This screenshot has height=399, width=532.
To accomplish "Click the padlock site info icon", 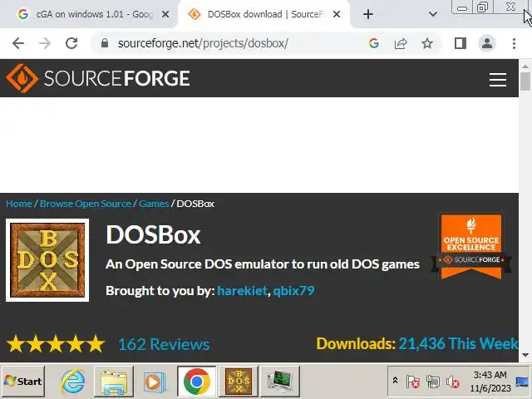I will [105, 43].
